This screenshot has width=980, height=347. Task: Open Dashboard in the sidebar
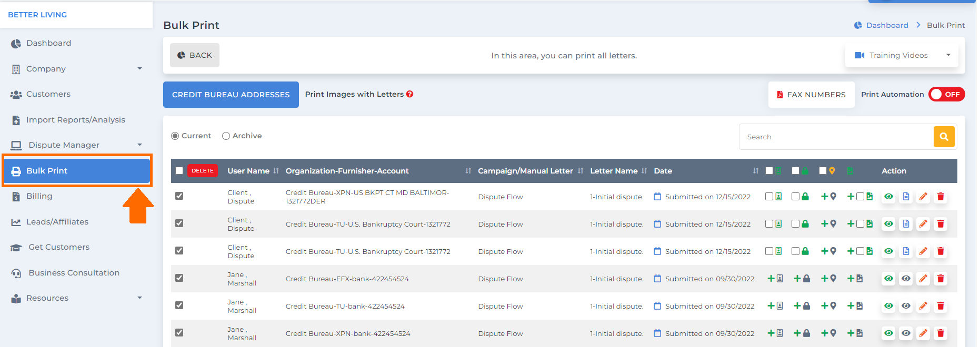click(x=48, y=43)
